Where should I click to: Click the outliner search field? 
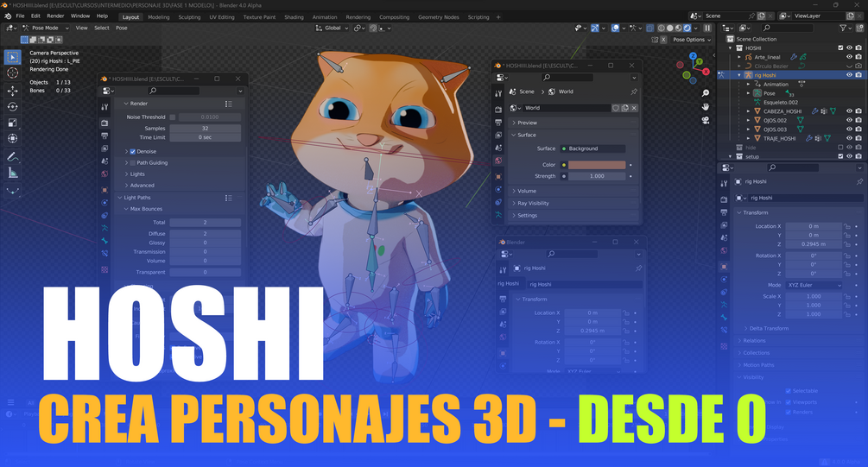pos(787,28)
